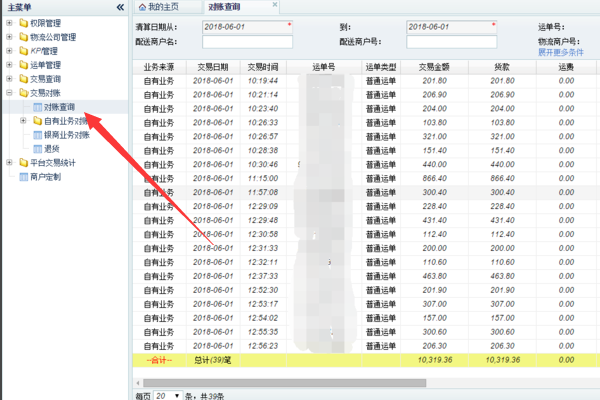Screen dimensions: 600x400
Task: Open 商户定制 menu item
Action: (46, 177)
